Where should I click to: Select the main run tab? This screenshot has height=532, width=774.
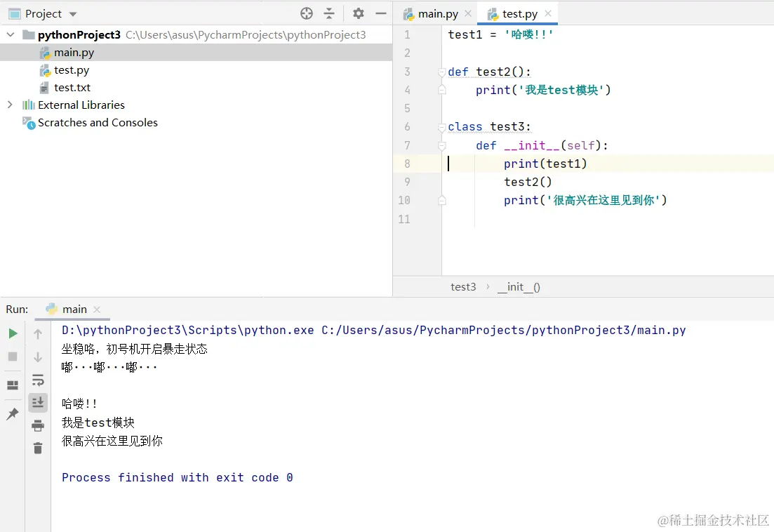pyautogui.click(x=74, y=310)
